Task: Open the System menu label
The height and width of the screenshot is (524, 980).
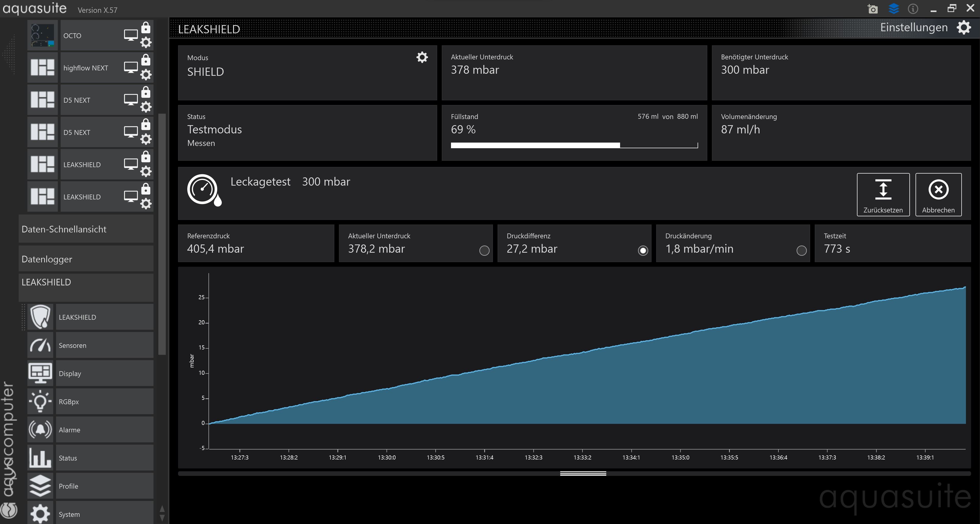Action: [69, 515]
